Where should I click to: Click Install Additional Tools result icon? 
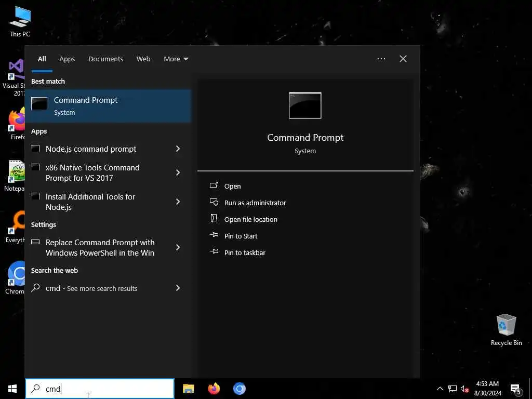[x=35, y=196]
